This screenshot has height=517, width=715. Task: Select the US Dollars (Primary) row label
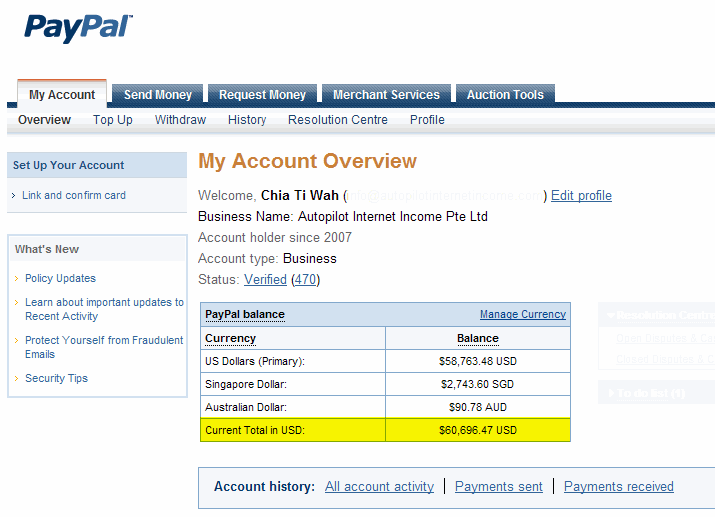pos(254,361)
